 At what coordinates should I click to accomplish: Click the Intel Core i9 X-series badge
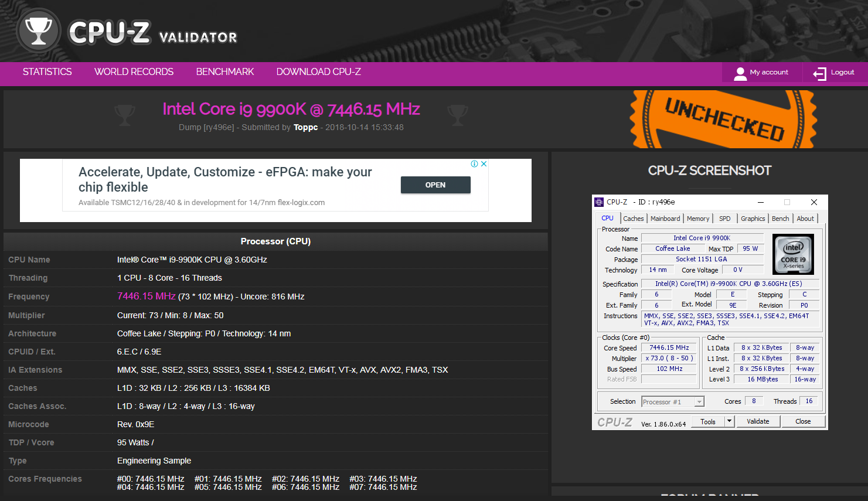[793, 254]
